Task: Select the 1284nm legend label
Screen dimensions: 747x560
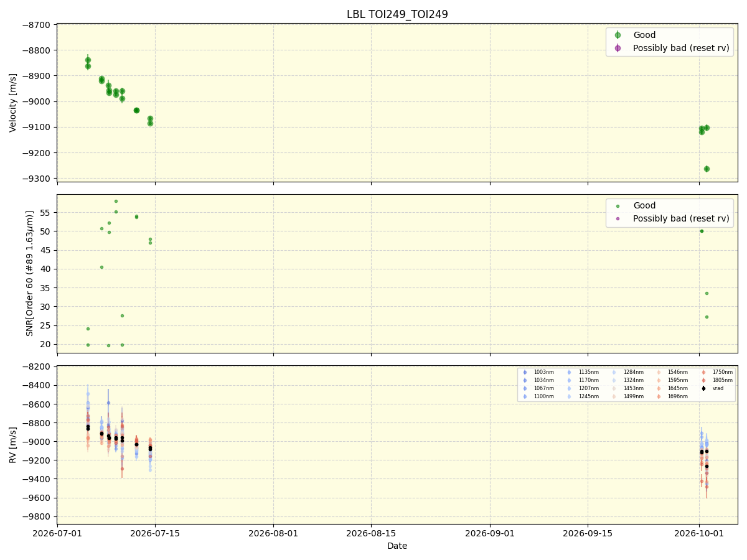Action: (x=633, y=372)
